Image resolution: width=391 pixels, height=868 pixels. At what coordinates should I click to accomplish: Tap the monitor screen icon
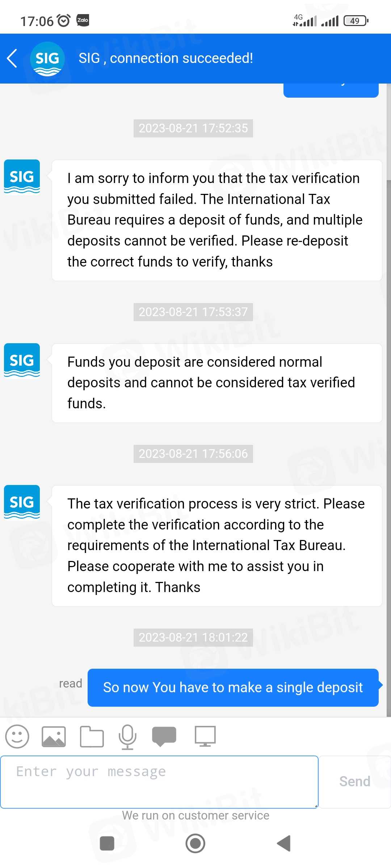tap(205, 736)
